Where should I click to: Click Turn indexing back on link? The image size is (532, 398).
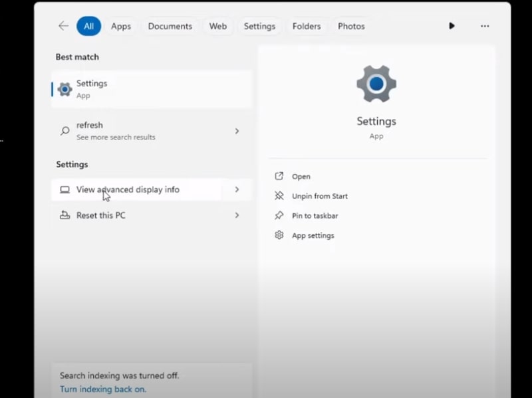[x=103, y=389]
